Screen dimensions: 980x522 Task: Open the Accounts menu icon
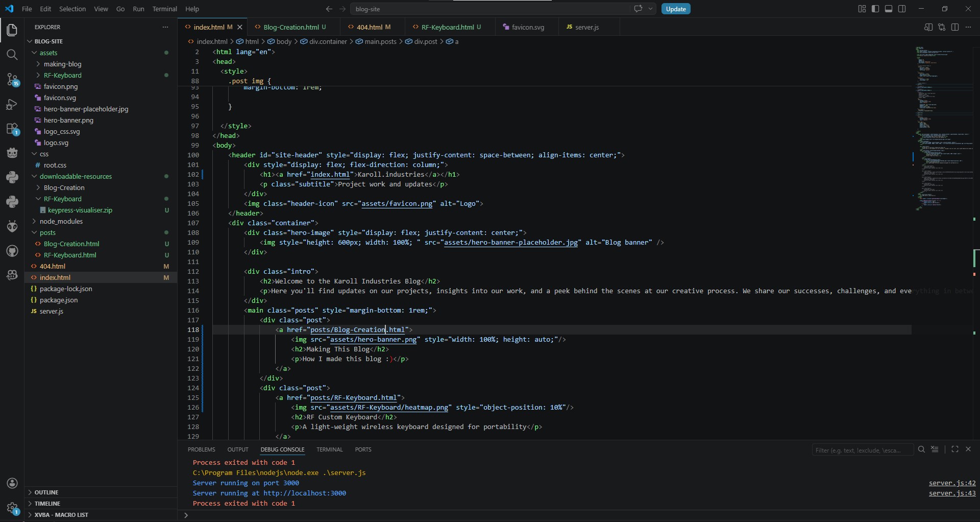[x=12, y=483]
